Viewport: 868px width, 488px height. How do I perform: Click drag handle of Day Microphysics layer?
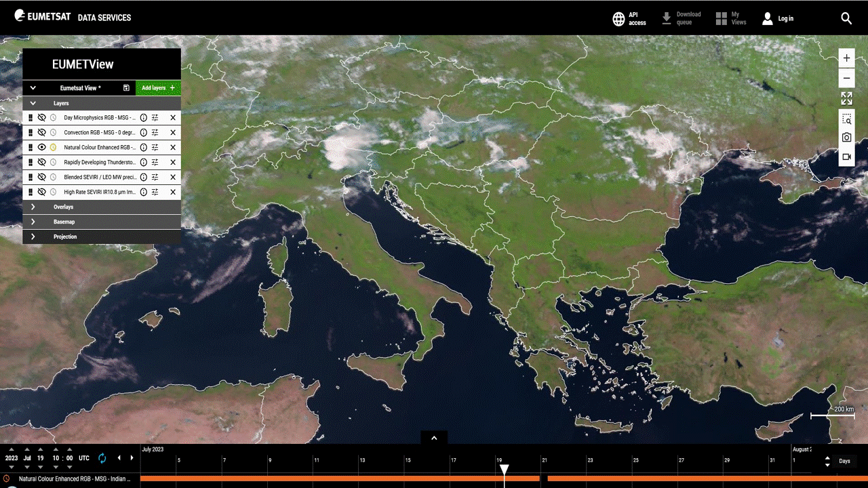(31, 117)
